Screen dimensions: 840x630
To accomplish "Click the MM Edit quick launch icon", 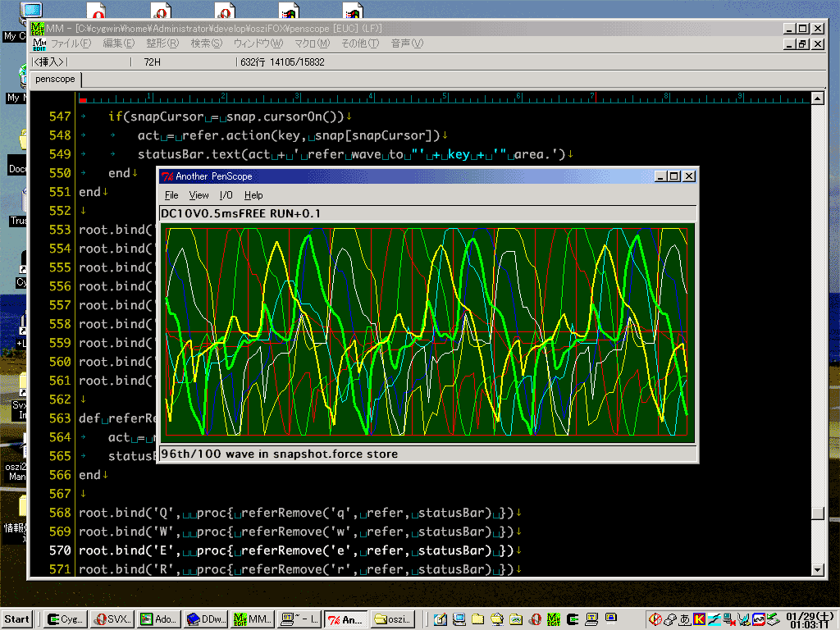I will (x=554, y=619).
